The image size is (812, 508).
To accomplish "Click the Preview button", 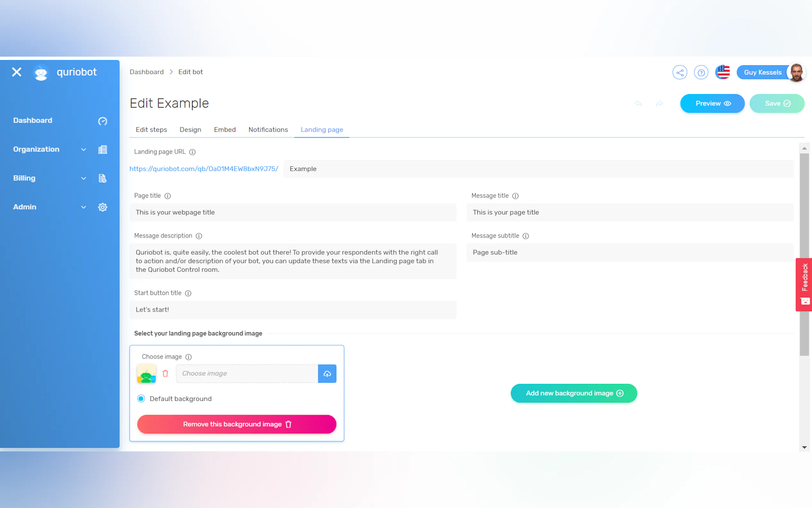I will pos(712,103).
